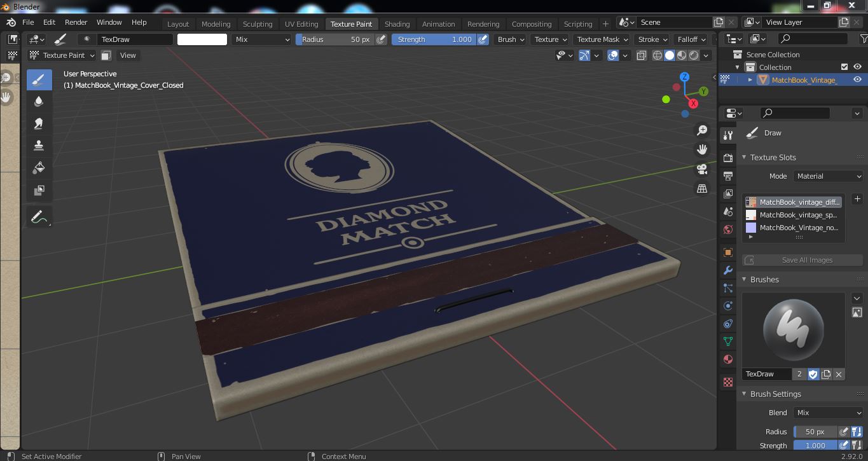This screenshot has width=868, height=461.
Task: Open the Material properties tab
Action: tap(728, 359)
